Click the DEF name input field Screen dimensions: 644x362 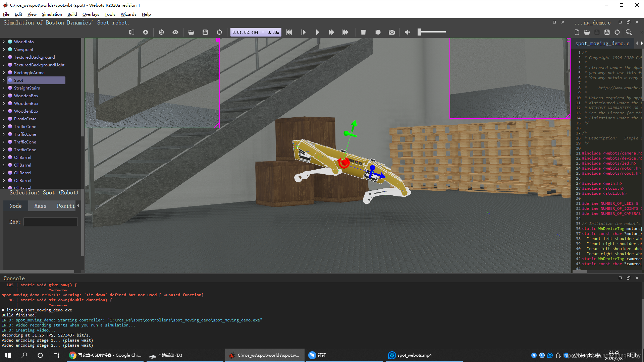tap(51, 222)
